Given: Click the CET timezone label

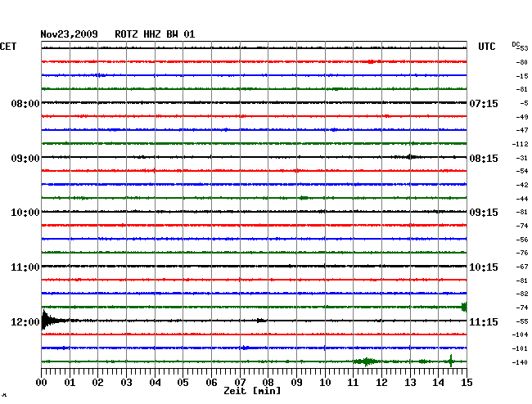Looking at the screenshot, I should [x=8, y=47].
